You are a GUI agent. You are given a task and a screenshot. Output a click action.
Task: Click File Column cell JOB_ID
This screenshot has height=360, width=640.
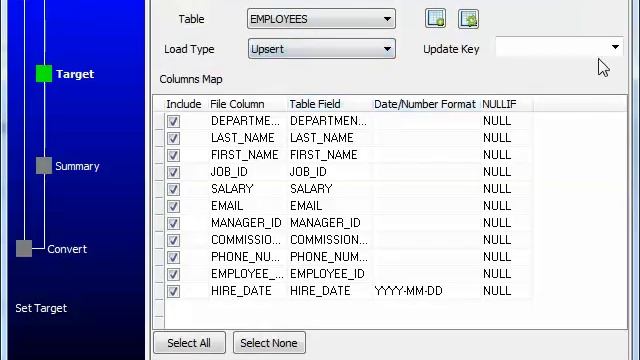[229, 172]
